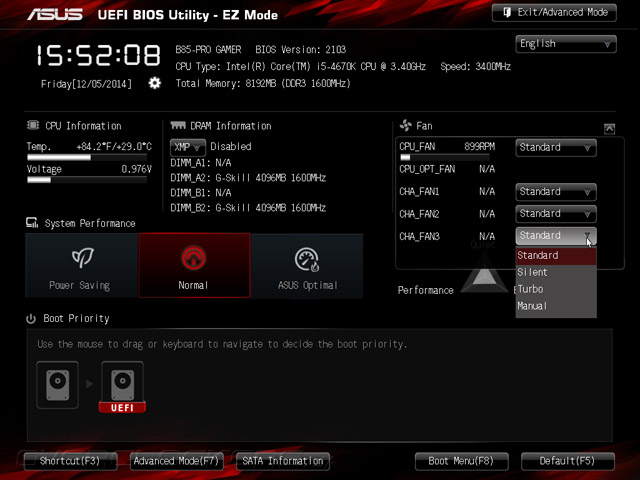Screen dimensions: 640x480
Task: Click the CPU temperature bar
Action: point(87,158)
